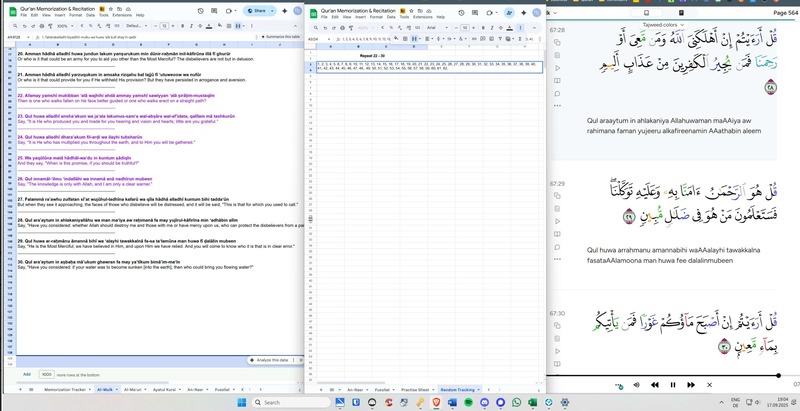Undo in left Sheets toolbar

point(24,26)
